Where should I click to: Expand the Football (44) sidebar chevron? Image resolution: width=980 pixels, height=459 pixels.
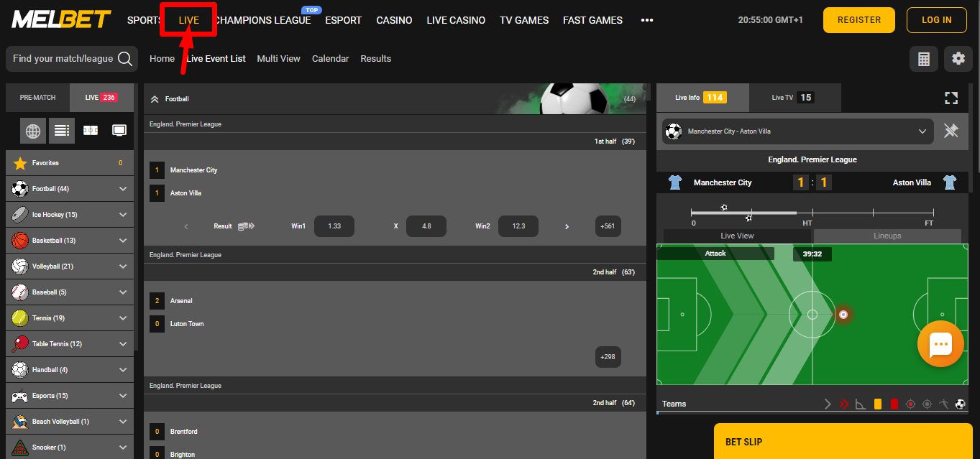click(x=123, y=189)
